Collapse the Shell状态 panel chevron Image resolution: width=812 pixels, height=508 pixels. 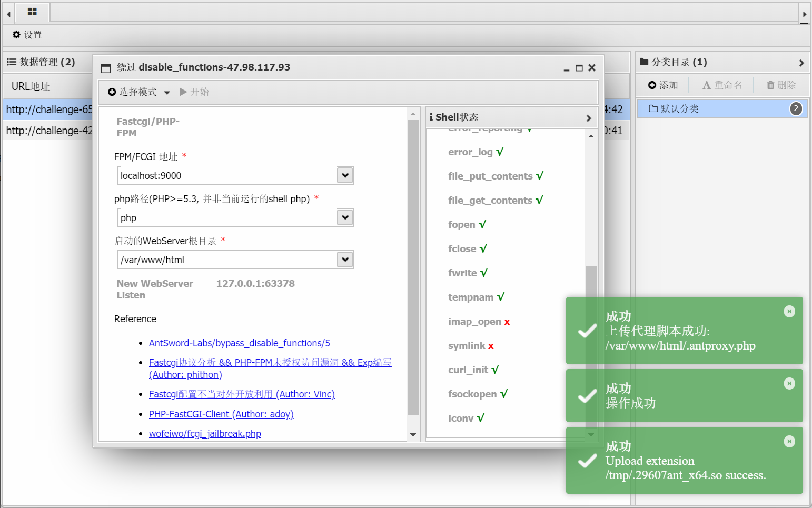588,118
